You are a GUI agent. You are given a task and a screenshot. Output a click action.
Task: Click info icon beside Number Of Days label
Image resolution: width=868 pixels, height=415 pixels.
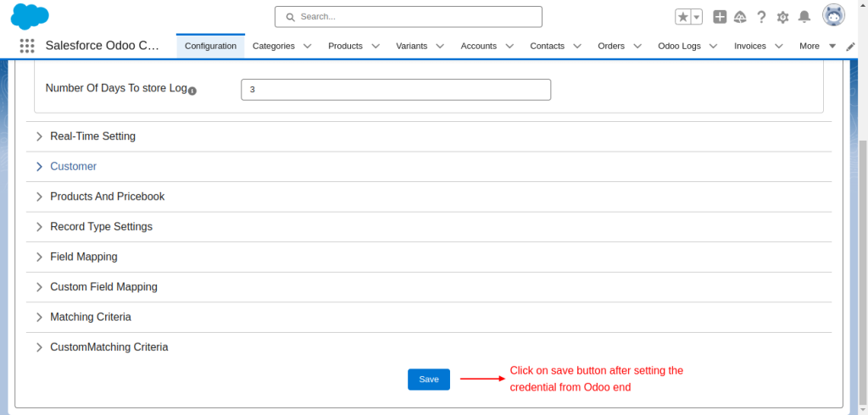(192, 91)
